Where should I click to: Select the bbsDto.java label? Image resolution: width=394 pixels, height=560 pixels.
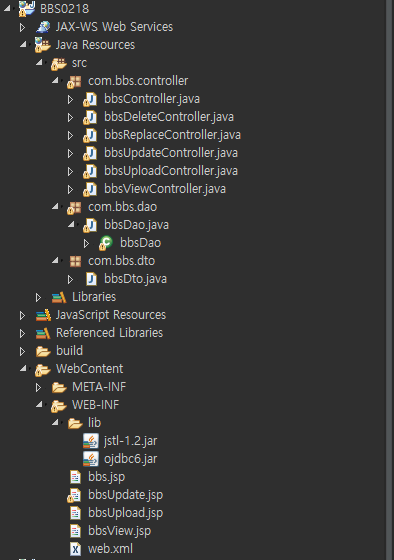pos(135,279)
